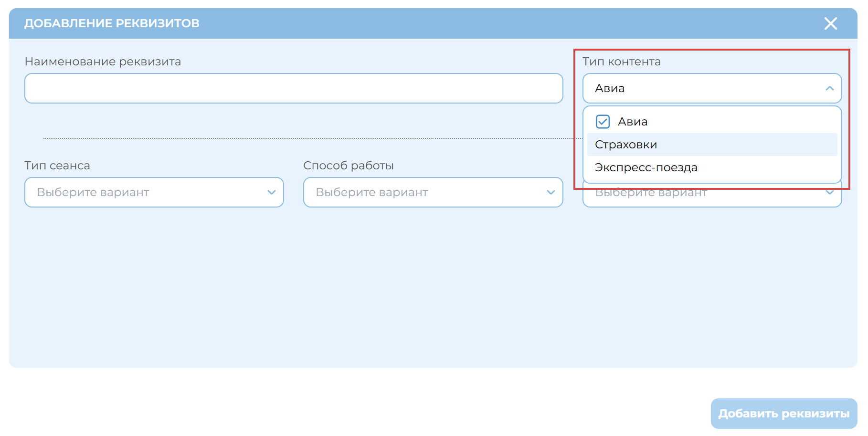Select the Авиа option text in list
The height and width of the screenshot is (436, 868).
pyautogui.click(x=633, y=122)
